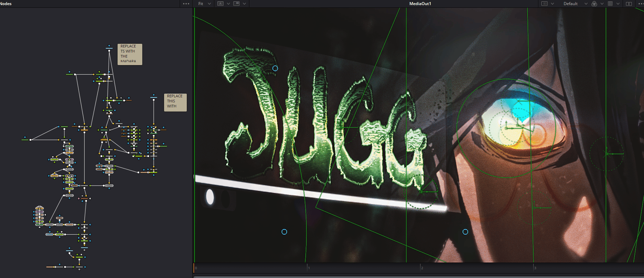
Task: Click the orange playhead at frame 0
Action: pos(194,268)
